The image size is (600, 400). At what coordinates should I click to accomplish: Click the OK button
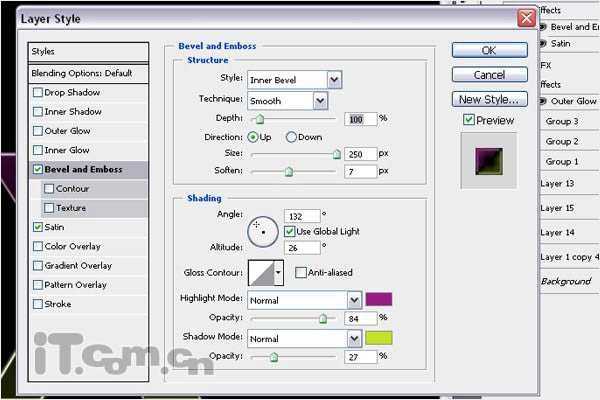[x=489, y=50]
